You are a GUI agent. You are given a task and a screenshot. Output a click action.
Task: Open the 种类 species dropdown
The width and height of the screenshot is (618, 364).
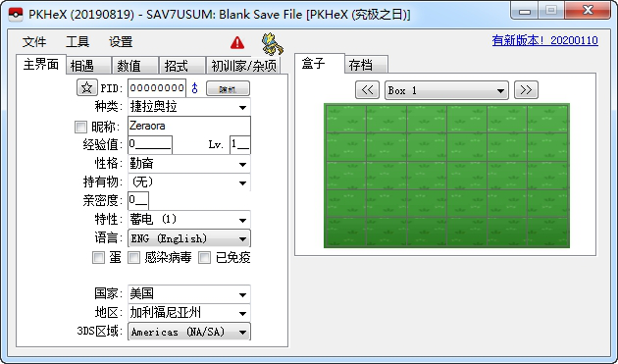point(189,107)
